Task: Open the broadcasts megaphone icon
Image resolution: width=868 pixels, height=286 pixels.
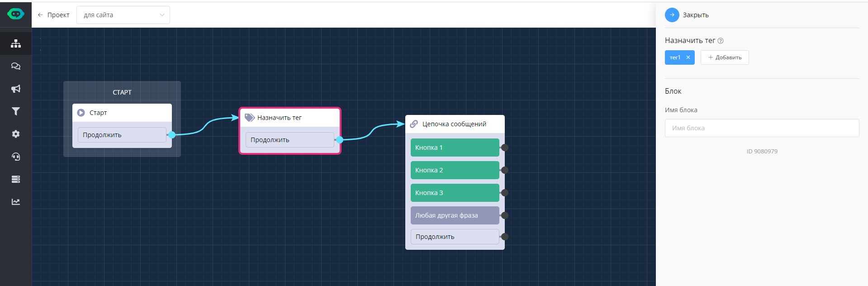Action: tap(16, 89)
